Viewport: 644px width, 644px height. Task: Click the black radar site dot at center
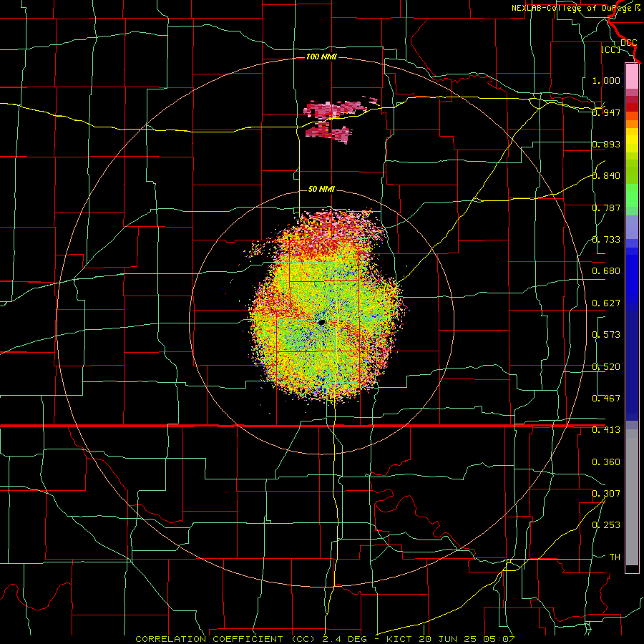point(321,322)
